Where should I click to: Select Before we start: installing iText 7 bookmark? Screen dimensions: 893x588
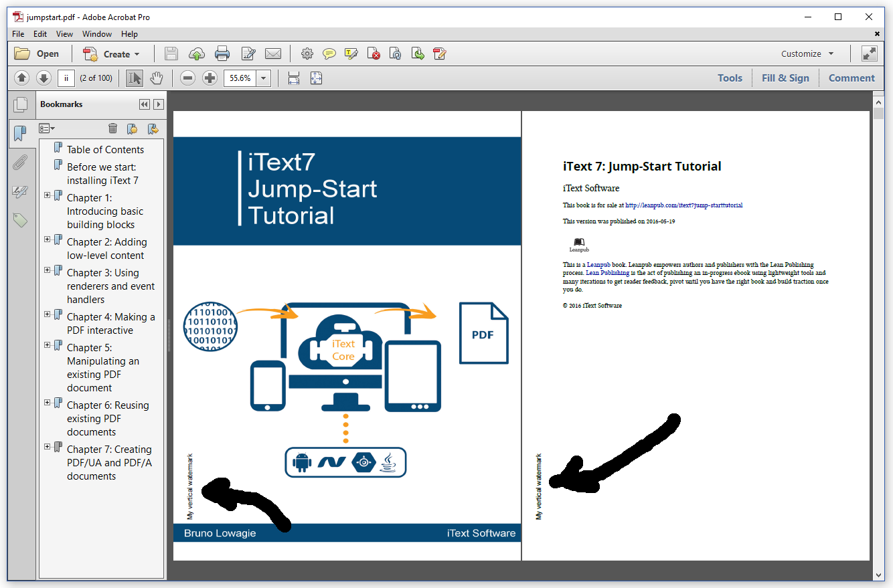pos(102,174)
